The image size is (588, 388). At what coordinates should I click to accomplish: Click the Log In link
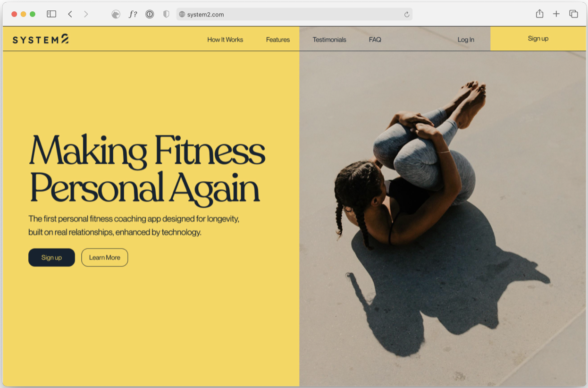point(466,40)
